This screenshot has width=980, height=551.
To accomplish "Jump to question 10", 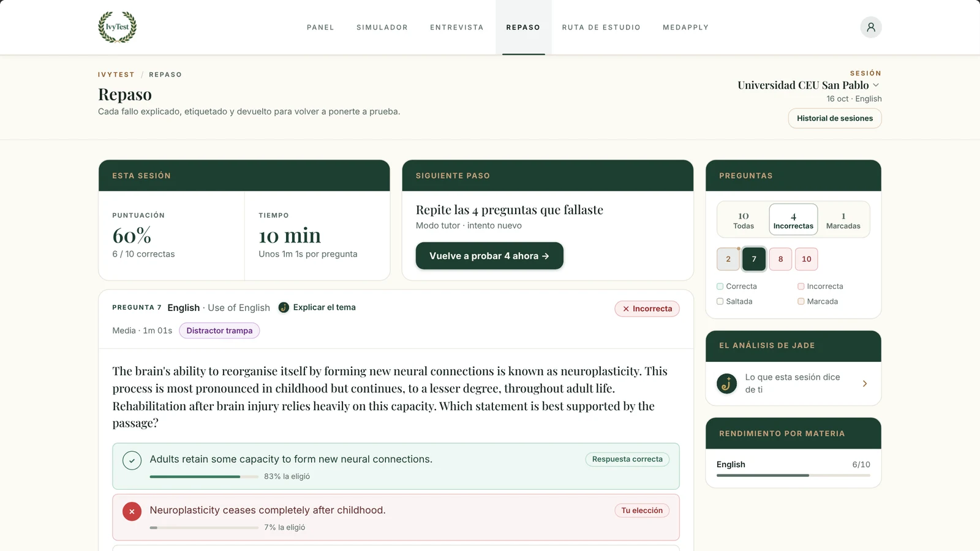I will point(806,259).
